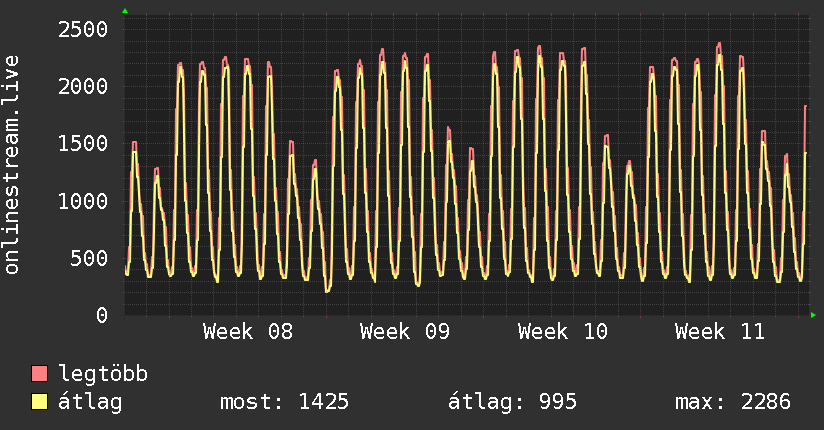This screenshot has height=430, width=824.
Task: Click the 'max: 2286' statistic
Action: (733, 402)
